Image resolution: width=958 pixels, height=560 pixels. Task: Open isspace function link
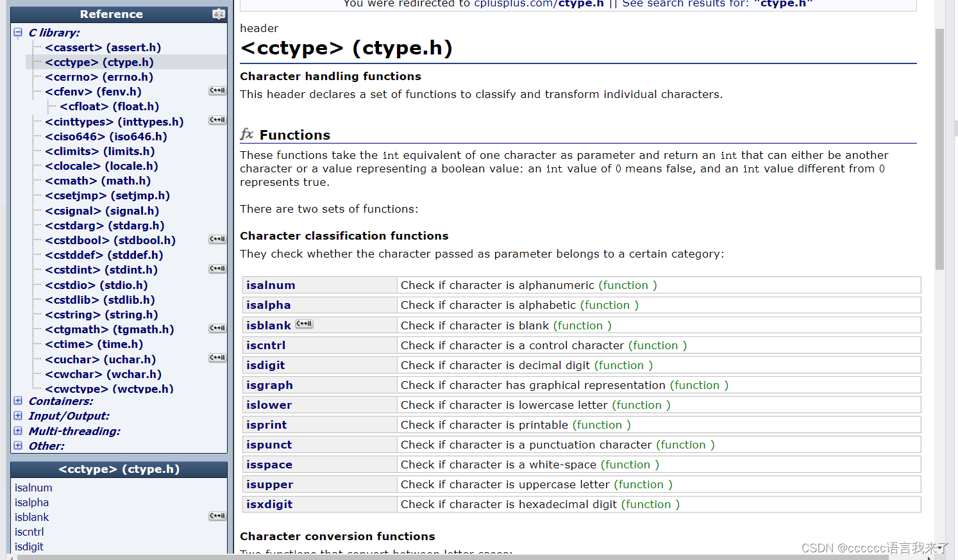coord(269,465)
